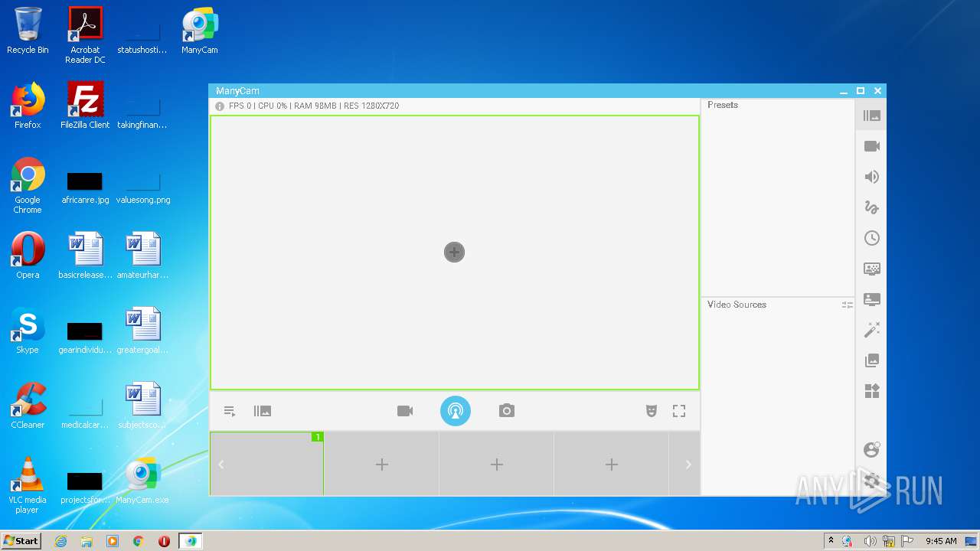This screenshot has width=980, height=551.
Task: Open Acrobat Reader DC desktop shortcut
Action: pyautogui.click(x=85, y=35)
